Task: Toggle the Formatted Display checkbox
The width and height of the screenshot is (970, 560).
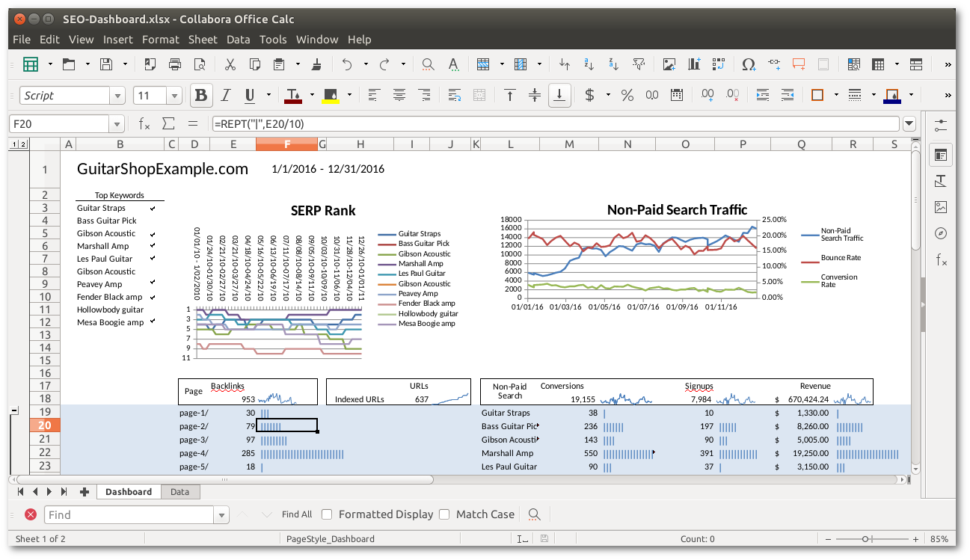Action: pyautogui.click(x=327, y=514)
